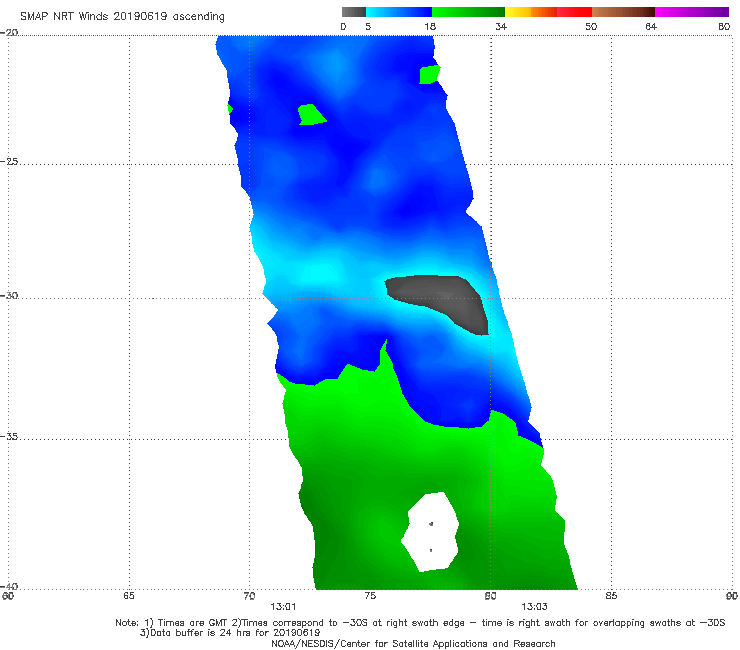Click the brown 50–64 segment of the color bar
The width and height of the screenshot is (740, 650).
point(623,12)
